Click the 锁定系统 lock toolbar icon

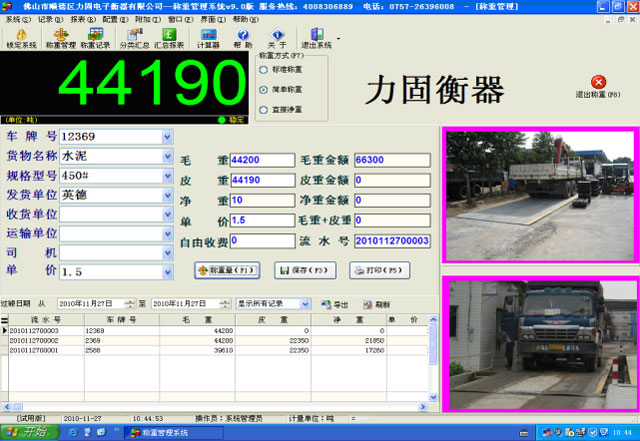(x=21, y=38)
